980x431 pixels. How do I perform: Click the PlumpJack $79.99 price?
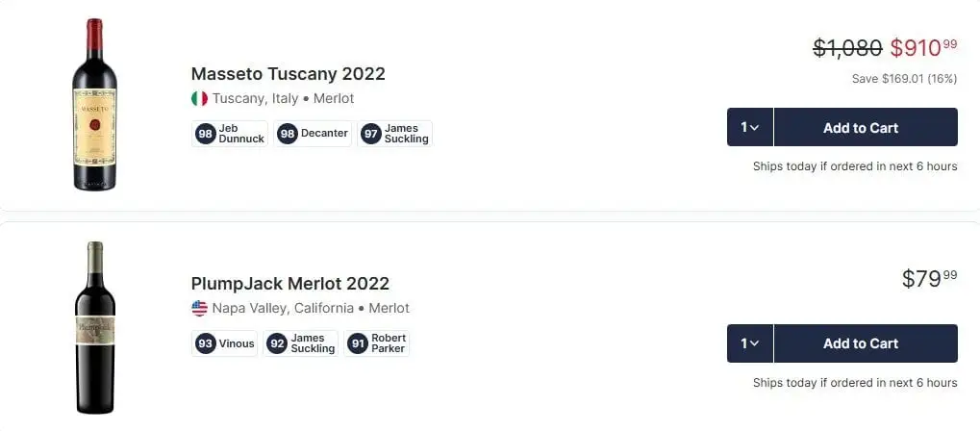[929, 279]
